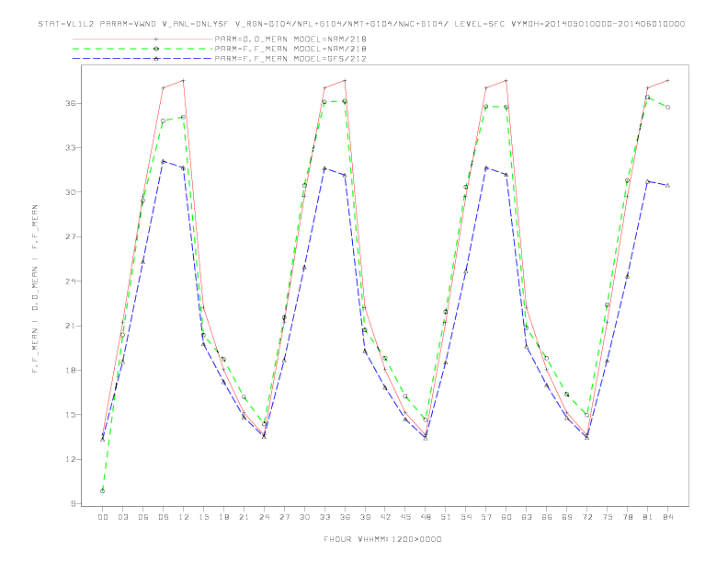Screen dimensions: 728x563
Task: Click x-axis tick label 81
Action: pos(648,517)
